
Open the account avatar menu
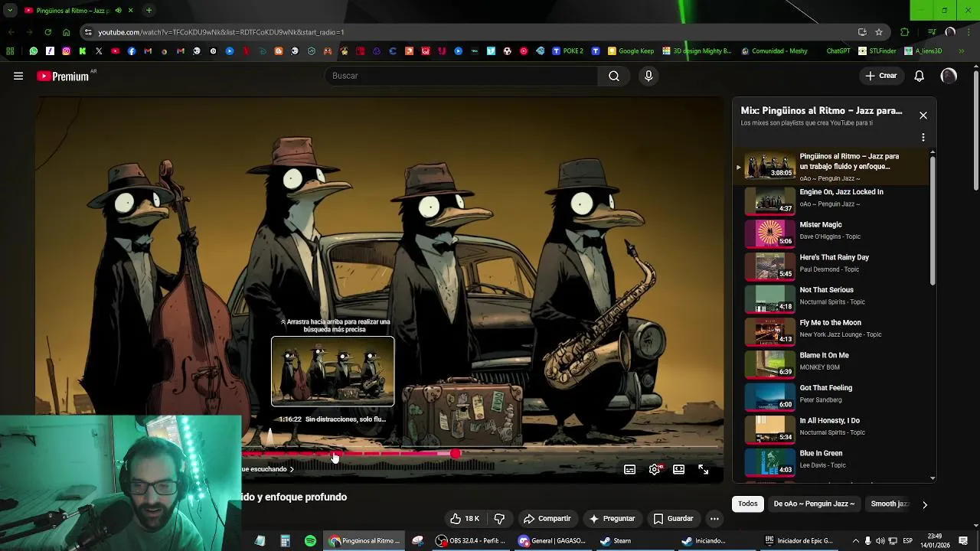(949, 76)
